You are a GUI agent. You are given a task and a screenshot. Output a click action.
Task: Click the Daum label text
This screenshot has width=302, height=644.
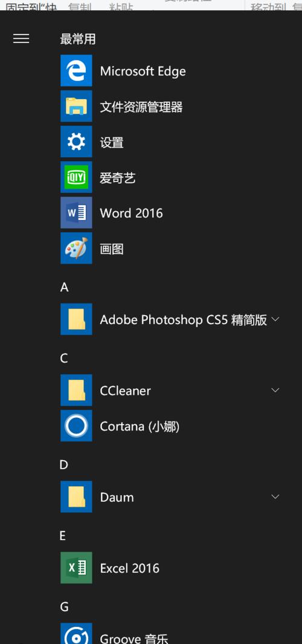117,497
